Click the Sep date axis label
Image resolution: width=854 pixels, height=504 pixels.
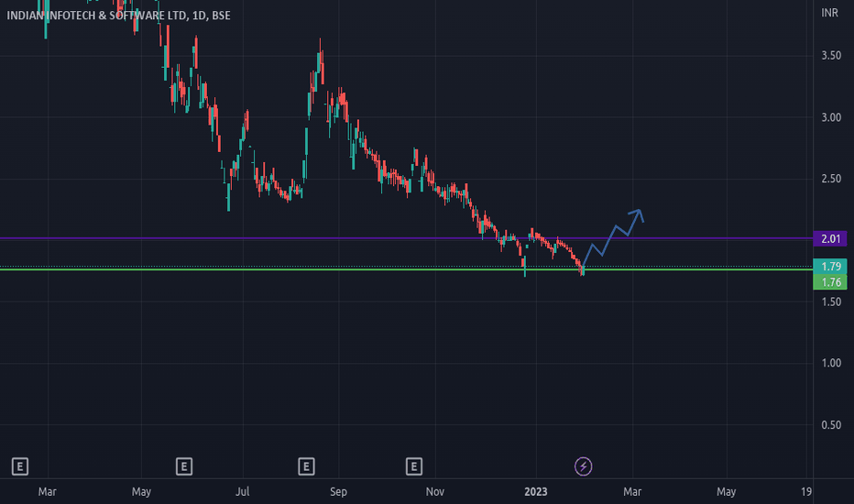[x=338, y=491]
